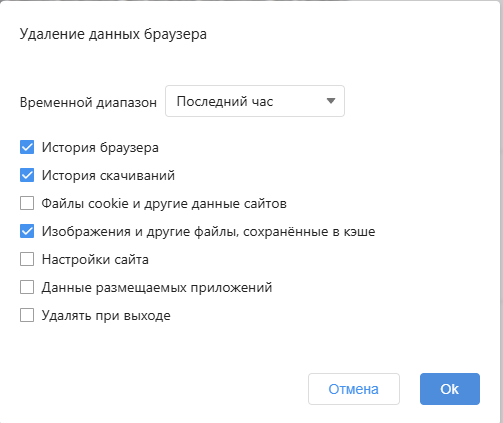Viewport: 503px width, 423px height.
Task: Uncheck the История браузера checkbox
Action: [x=27, y=147]
